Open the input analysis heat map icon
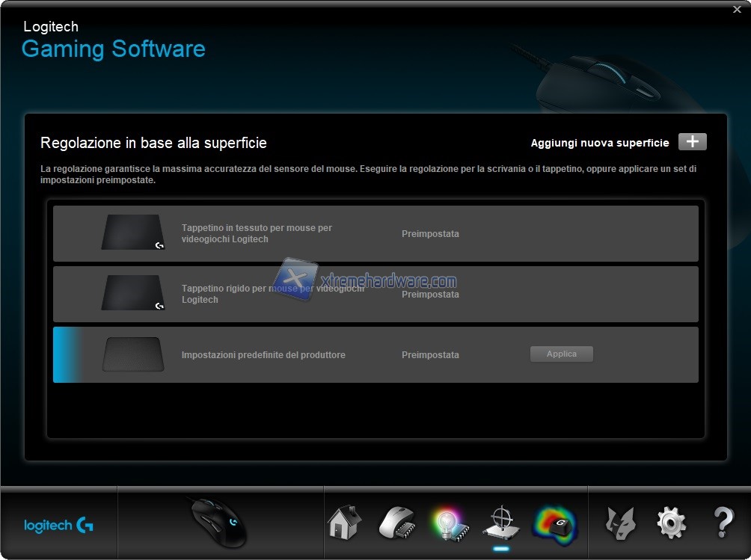This screenshot has height=560, width=751. pyautogui.click(x=554, y=523)
